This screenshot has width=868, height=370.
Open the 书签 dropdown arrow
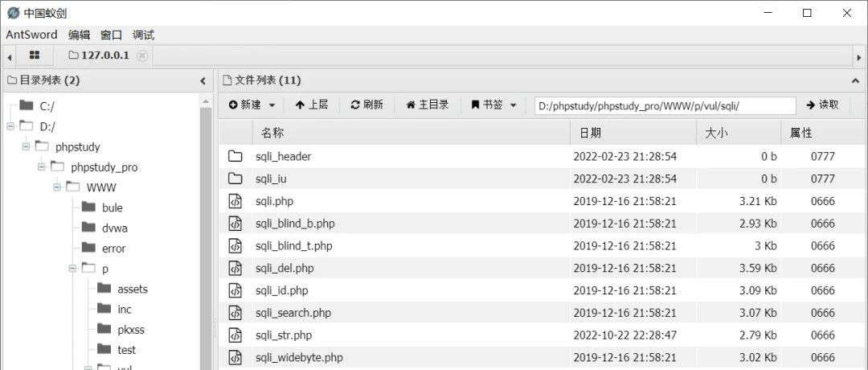[513, 105]
